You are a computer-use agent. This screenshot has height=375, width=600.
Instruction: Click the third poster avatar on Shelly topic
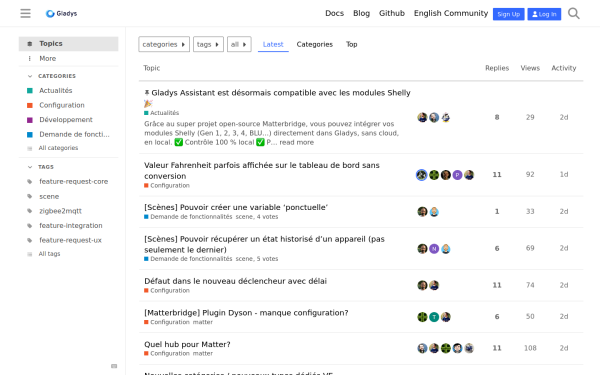pyautogui.click(x=445, y=117)
